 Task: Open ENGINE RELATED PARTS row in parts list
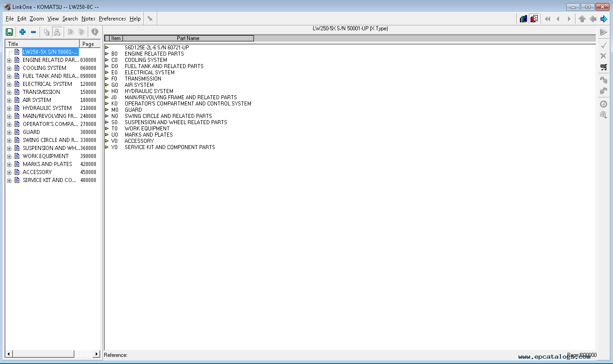point(154,53)
